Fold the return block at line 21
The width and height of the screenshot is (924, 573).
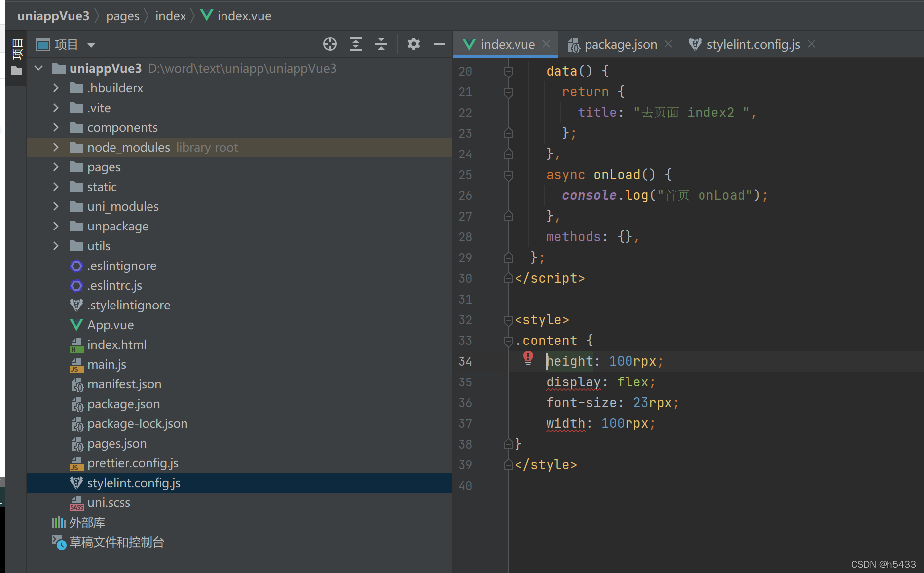pyautogui.click(x=509, y=92)
